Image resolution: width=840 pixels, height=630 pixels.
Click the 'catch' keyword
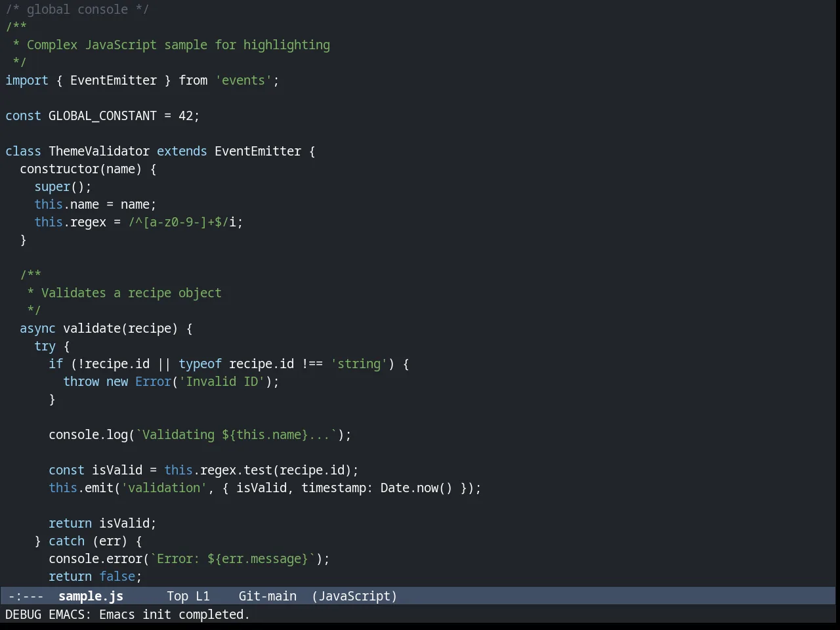tap(66, 541)
